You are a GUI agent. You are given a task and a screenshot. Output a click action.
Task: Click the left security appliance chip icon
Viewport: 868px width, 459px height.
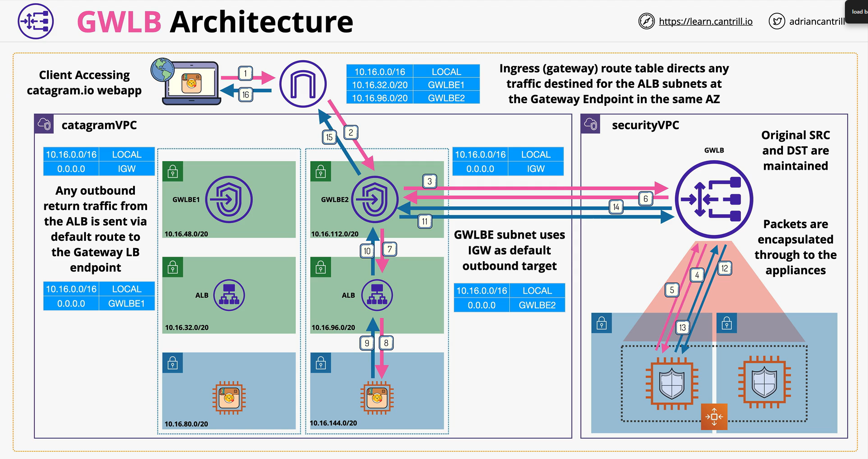pos(672,383)
